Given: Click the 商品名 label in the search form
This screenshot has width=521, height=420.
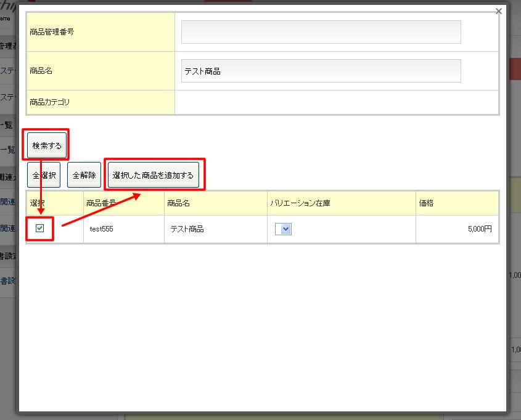Looking at the screenshot, I should (41, 71).
